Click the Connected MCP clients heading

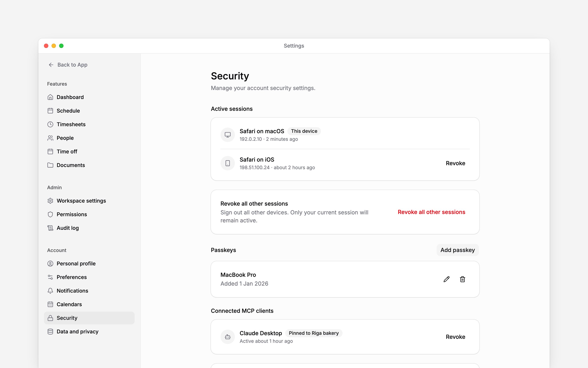[x=242, y=311]
